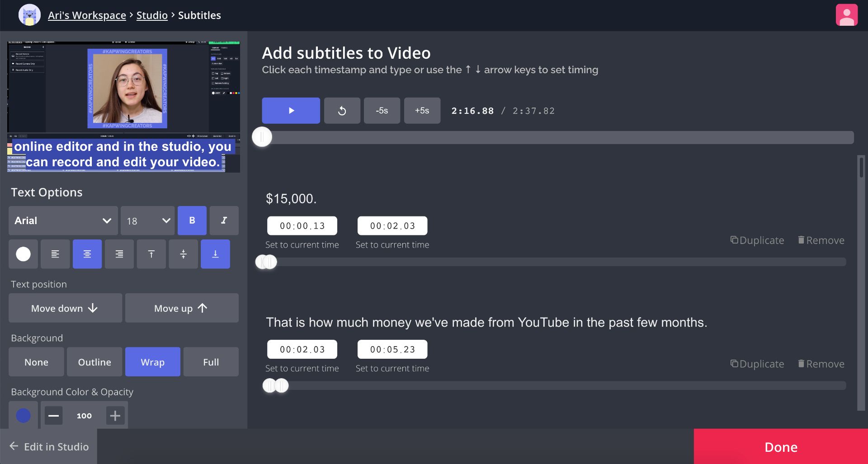Viewport: 868px width, 464px height.
Task: Click the red Done button
Action: 781,447
